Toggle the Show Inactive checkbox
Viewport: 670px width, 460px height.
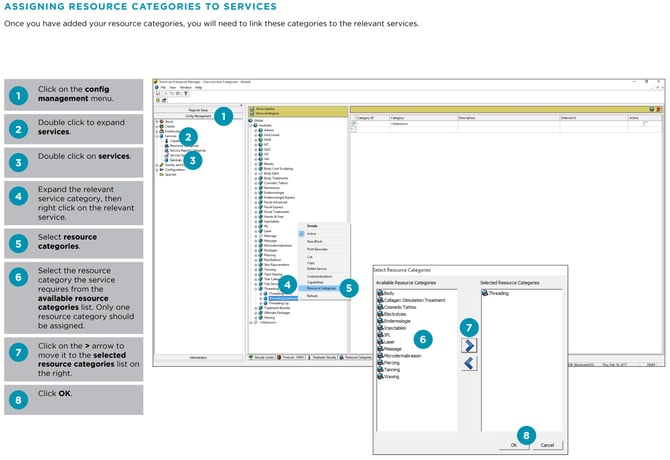coord(252,109)
